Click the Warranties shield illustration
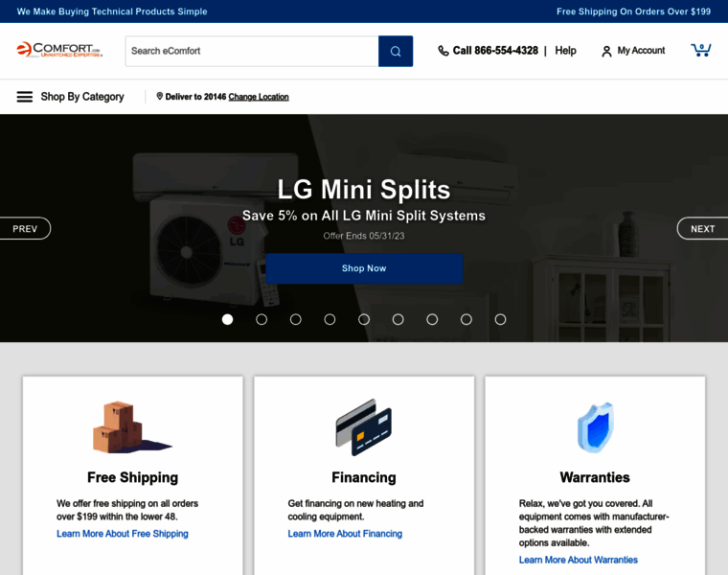The image size is (728, 575). (x=595, y=427)
